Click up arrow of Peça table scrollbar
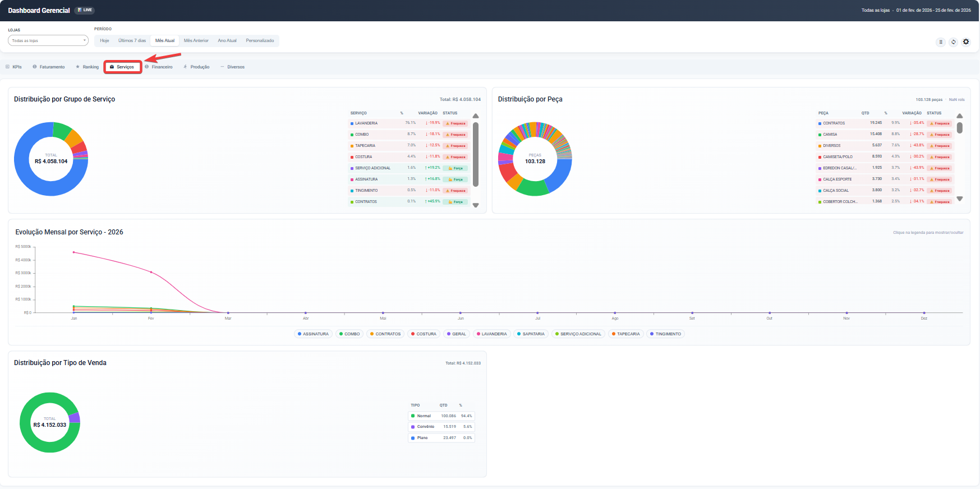This screenshot has height=489, width=980. (x=960, y=116)
